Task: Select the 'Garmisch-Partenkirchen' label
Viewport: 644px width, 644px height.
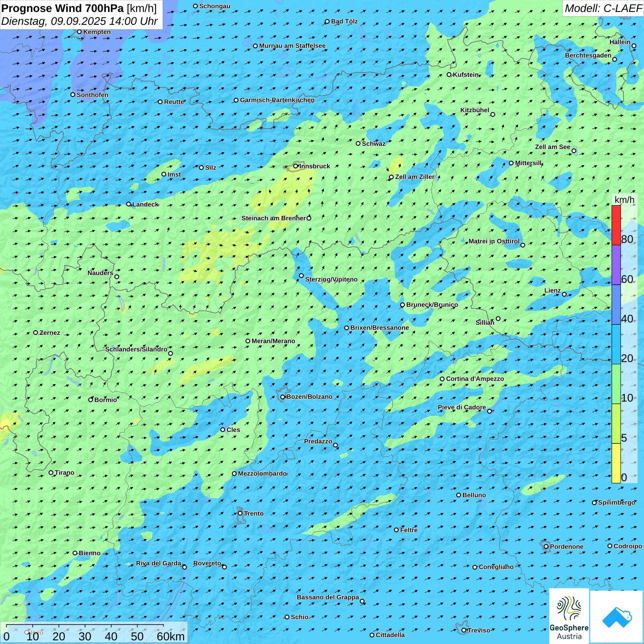Action: pyautogui.click(x=277, y=100)
